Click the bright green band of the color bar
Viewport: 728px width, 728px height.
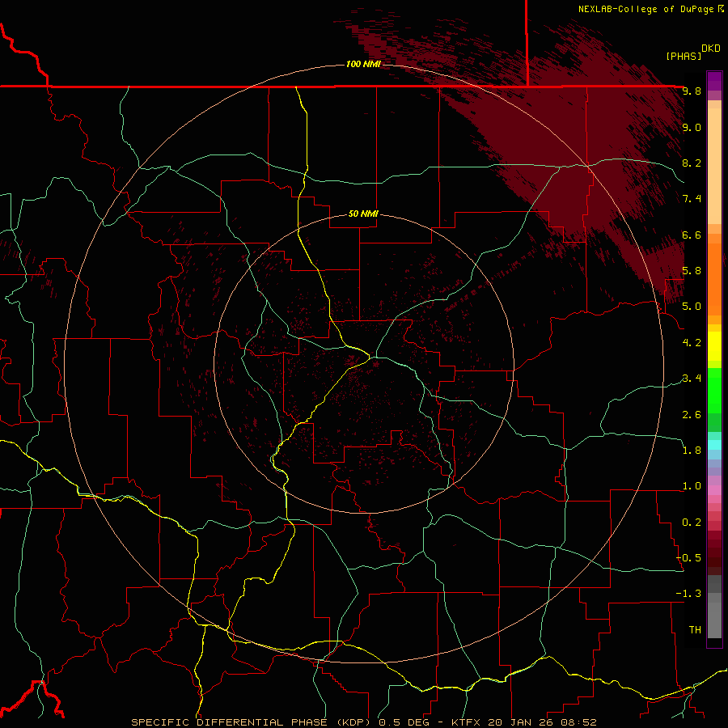click(714, 391)
